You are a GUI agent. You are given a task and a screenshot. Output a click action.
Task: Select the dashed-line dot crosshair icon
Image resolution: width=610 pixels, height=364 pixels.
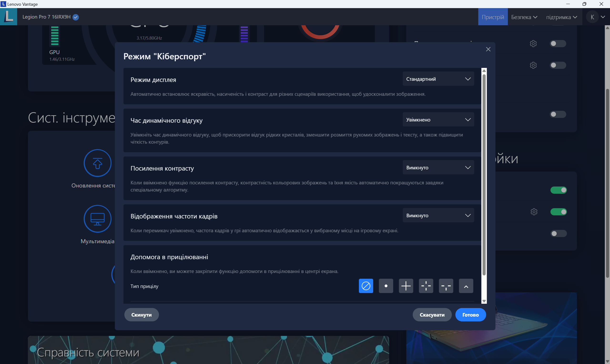[x=446, y=286]
